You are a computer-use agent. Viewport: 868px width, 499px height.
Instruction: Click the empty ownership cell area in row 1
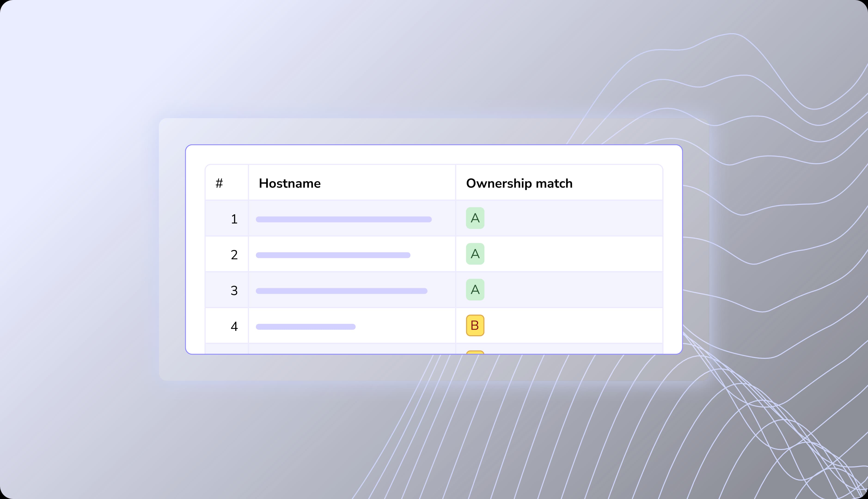point(572,218)
